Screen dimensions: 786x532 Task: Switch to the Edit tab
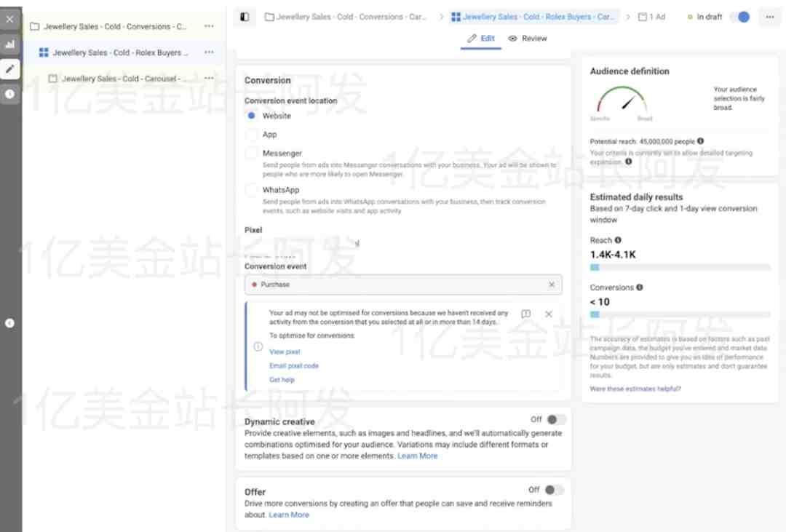point(481,39)
